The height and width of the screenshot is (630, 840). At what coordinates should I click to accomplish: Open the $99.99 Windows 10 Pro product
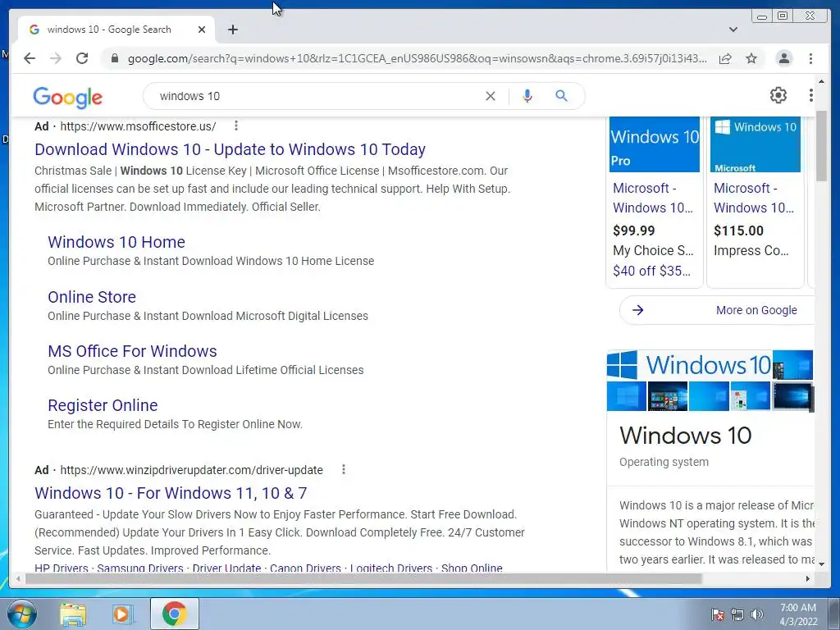654,202
